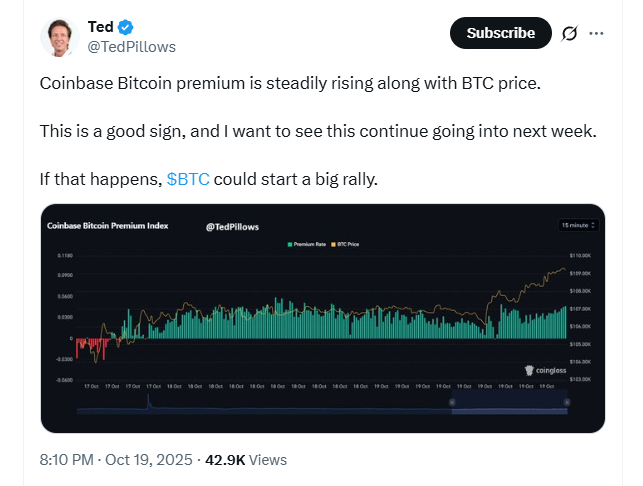Toggle the Premium Rate legend series
This screenshot has width=643, height=486.
coord(309,244)
